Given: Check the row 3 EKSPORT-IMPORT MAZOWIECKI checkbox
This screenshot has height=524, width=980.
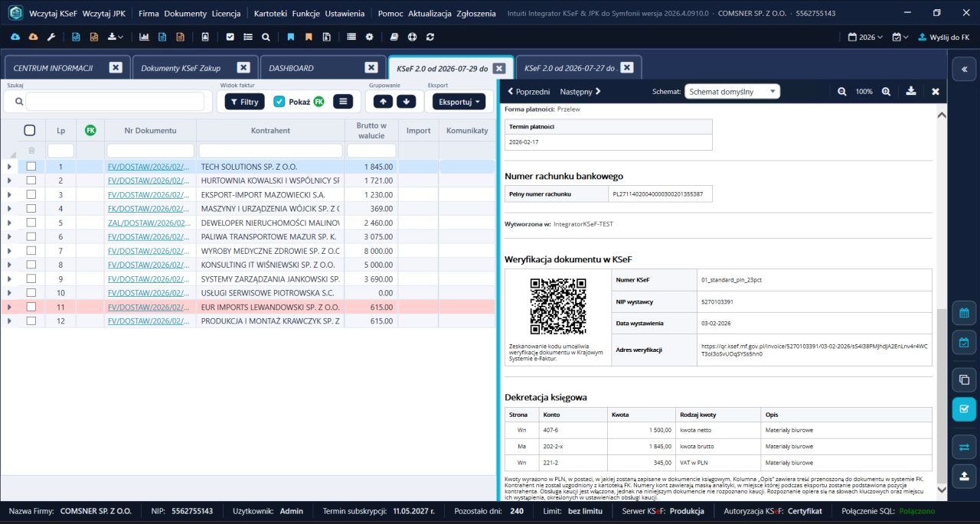Looking at the screenshot, I should [31, 194].
